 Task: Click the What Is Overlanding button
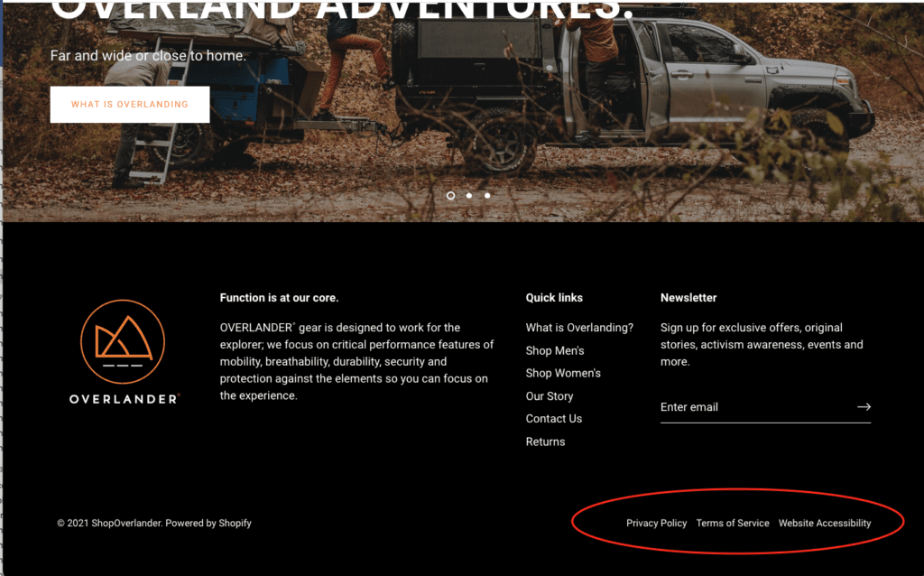point(130,105)
